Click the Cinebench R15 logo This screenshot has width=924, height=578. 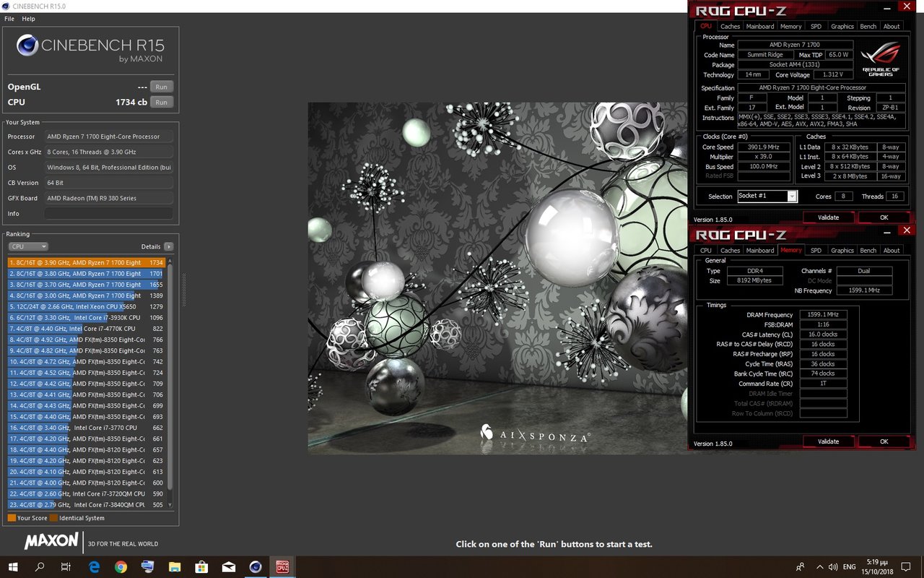[90, 48]
